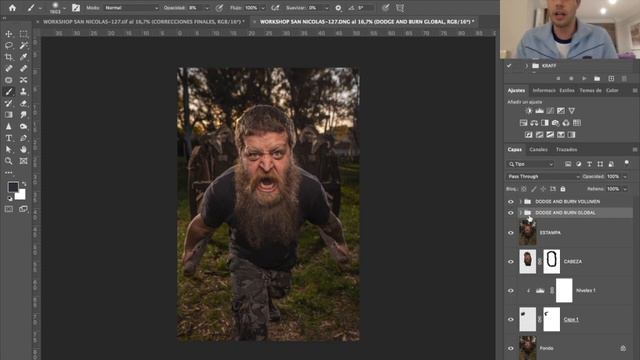Swap foreground and background colors

(x=24, y=184)
